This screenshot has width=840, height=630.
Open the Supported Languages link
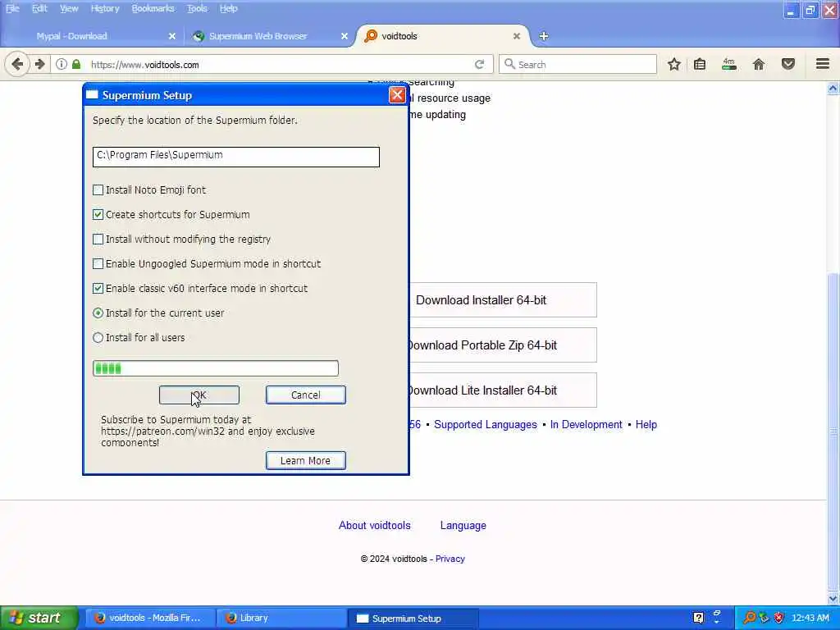(486, 424)
